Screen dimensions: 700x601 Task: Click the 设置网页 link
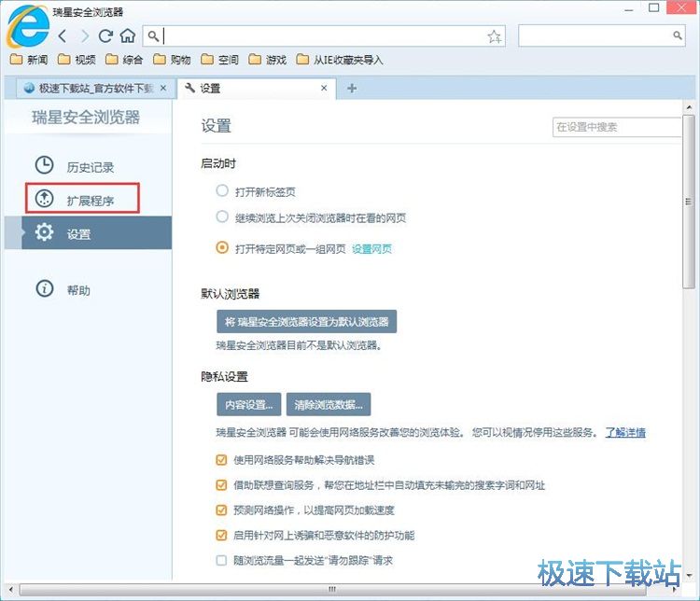pos(371,248)
